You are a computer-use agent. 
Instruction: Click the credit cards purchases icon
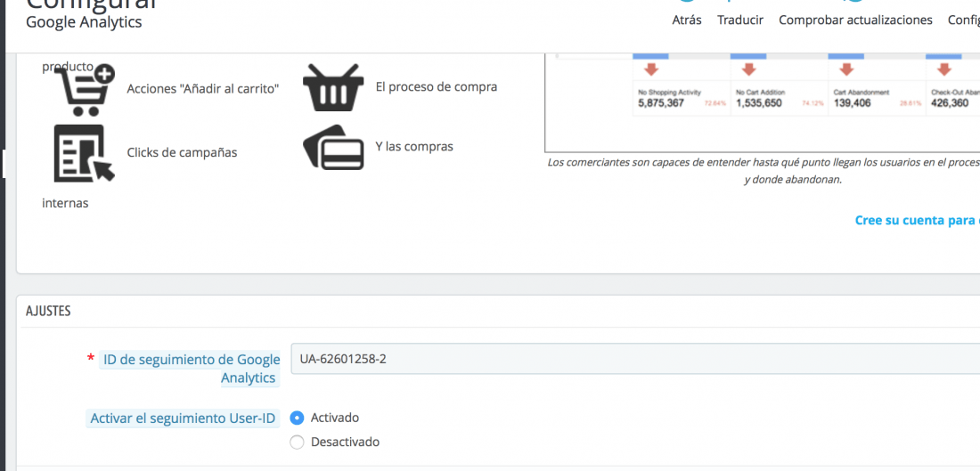point(333,148)
